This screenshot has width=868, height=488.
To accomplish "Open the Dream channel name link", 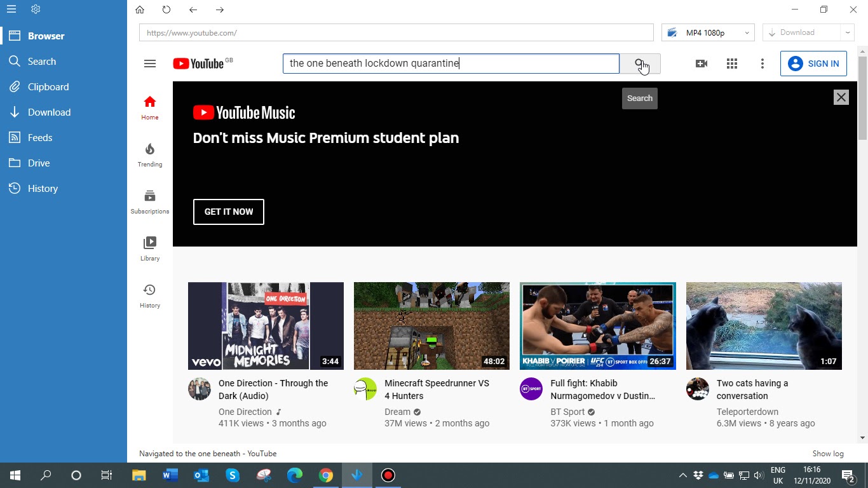I will (398, 412).
